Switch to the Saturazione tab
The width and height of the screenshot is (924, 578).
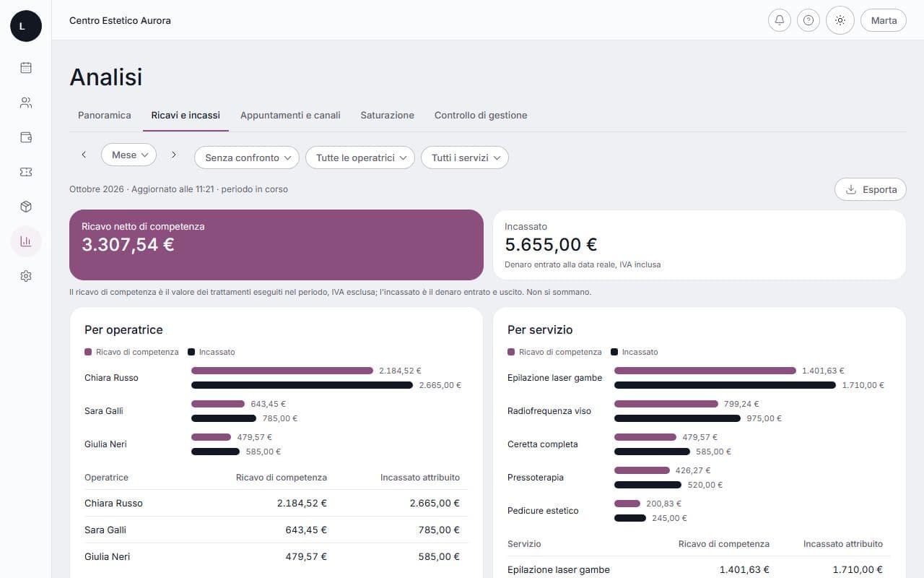(x=388, y=115)
